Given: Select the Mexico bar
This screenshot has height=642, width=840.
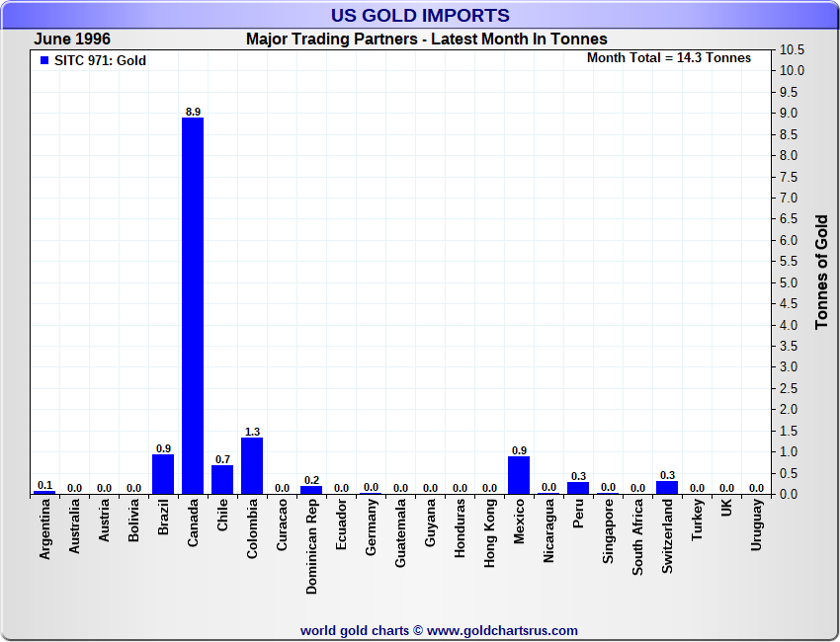Looking at the screenshot, I should (519, 475).
